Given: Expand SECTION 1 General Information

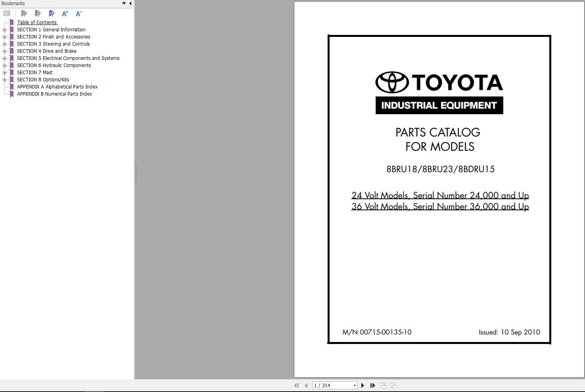Looking at the screenshot, I should coord(4,30).
